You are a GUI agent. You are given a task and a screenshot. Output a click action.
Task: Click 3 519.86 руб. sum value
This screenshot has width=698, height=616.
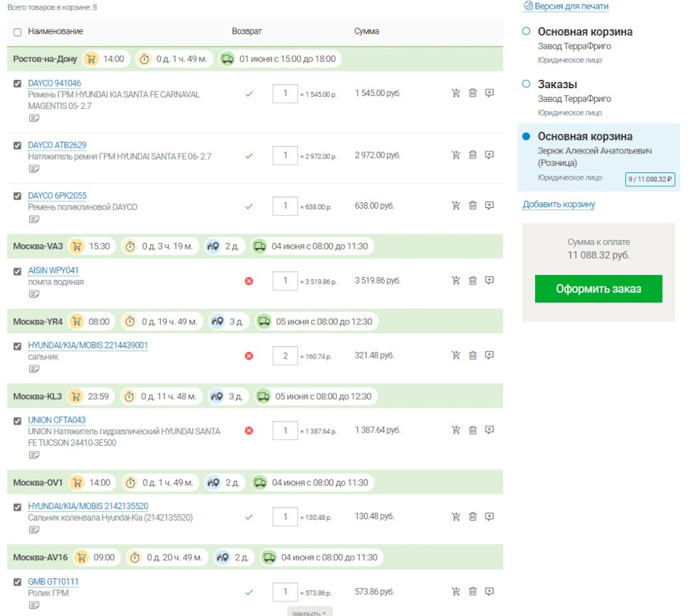(377, 281)
